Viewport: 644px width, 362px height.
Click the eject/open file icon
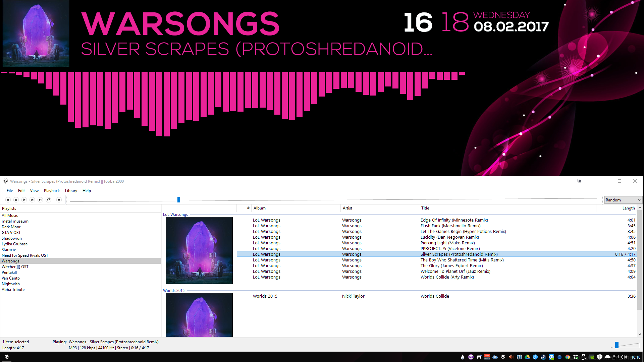pyautogui.click(x=59, y=200)
